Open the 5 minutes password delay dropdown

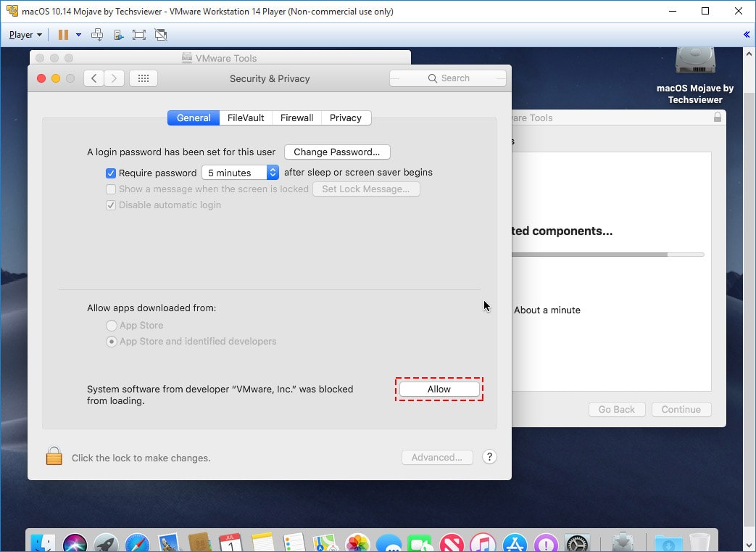[240, 173]
